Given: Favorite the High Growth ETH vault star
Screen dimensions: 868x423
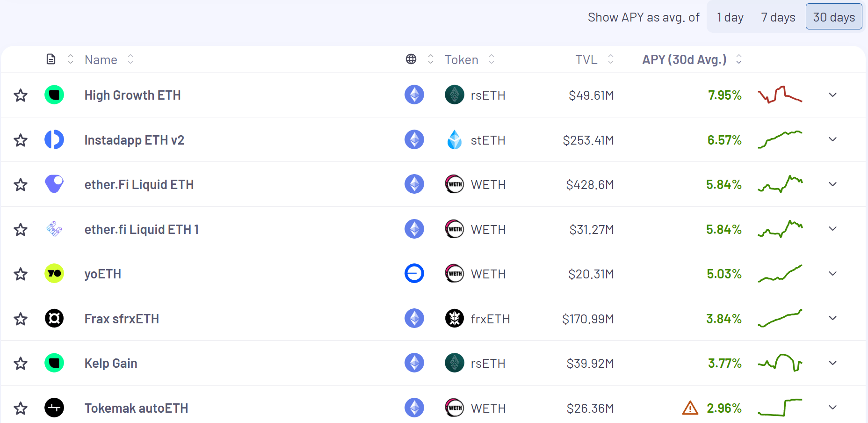Looking at the screenshot, I should tap(21, 95).
